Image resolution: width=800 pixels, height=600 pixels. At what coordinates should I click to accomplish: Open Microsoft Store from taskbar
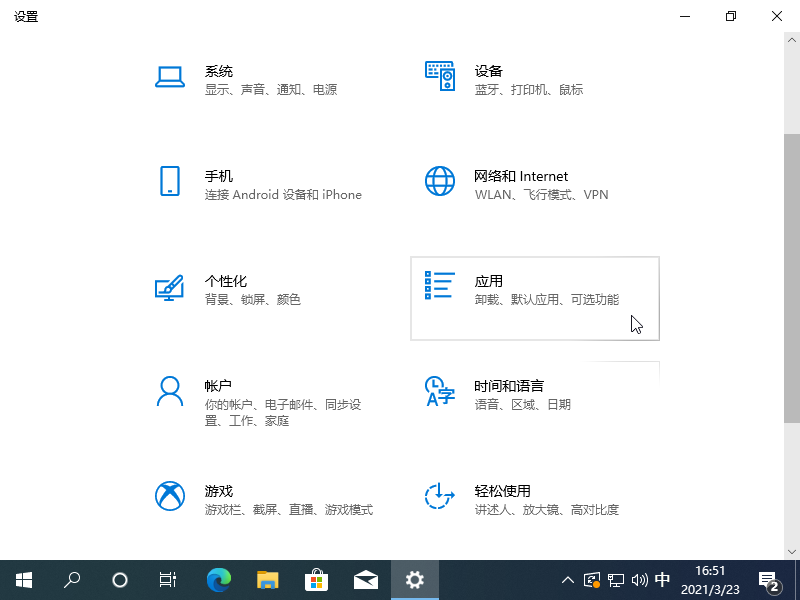tap(316, 580)
